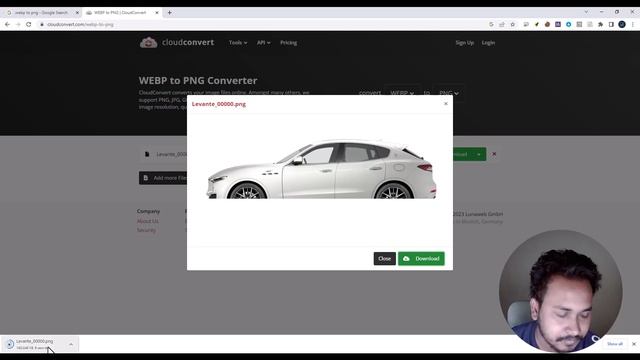Click the brown round extension icon
This screenshot has height=360, width=640.
click(547, 24)
